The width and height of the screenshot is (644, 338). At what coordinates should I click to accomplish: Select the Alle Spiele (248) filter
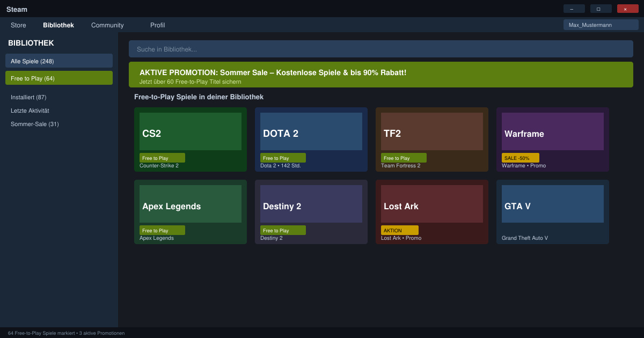(x=59, y=61)
